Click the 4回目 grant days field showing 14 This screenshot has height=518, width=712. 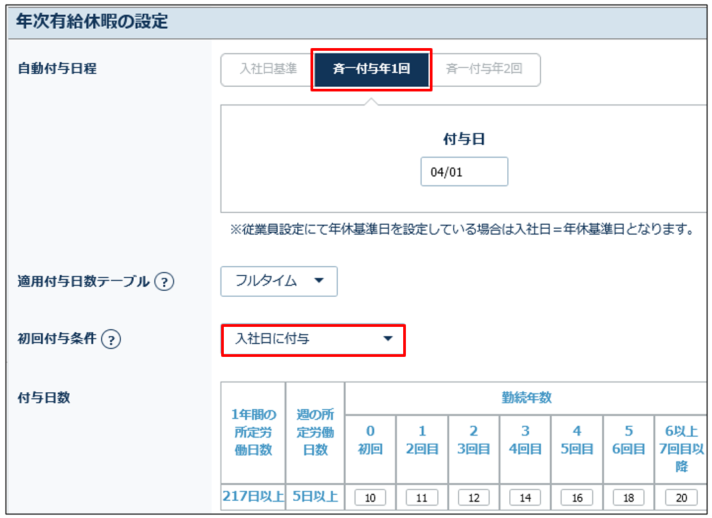pyautogui.click(x=525, y=498)
